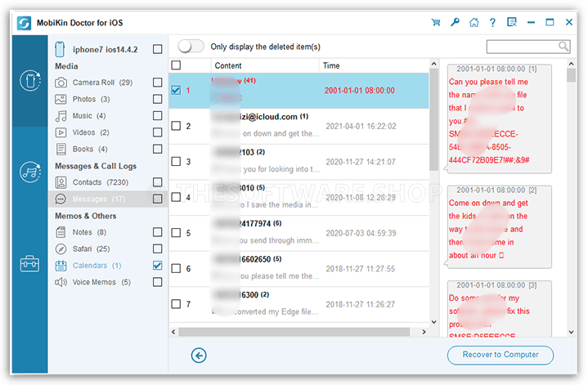
Task: Select conversation dated 2020-11-27 14:21:07
Action: tap(298, 162)
